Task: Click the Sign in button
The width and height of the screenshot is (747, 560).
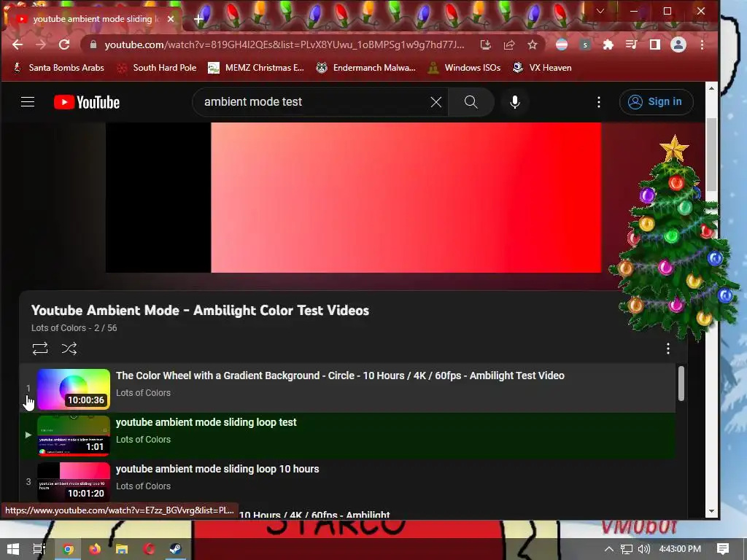Action: pos(656,102)
